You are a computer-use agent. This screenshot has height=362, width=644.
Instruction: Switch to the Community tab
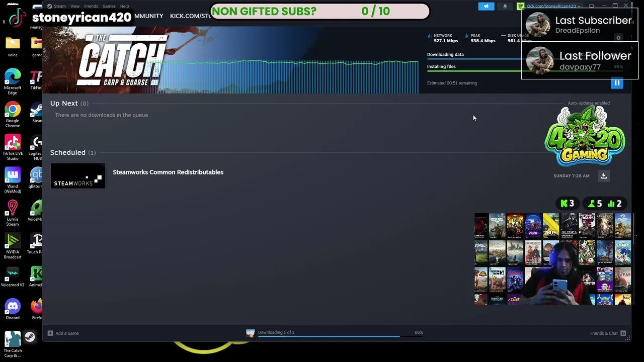coord(149,16)
